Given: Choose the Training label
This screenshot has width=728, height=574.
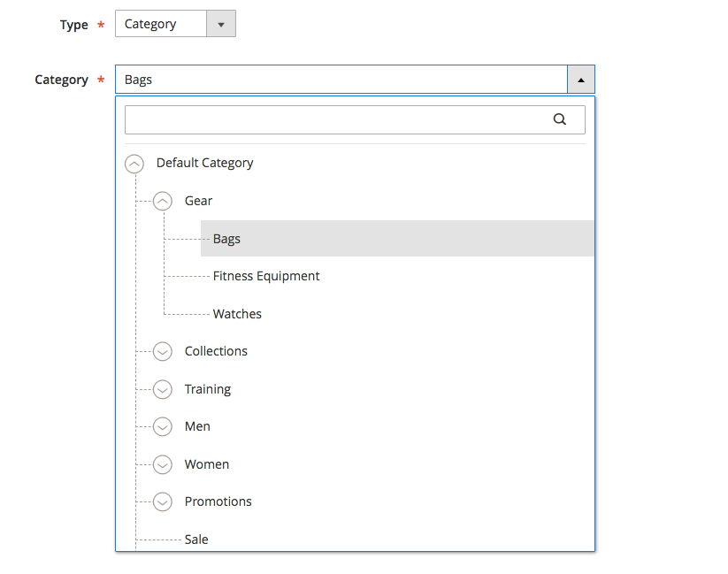Looking at the screenshot, I should pyautogui.click(x=208, y=389).
